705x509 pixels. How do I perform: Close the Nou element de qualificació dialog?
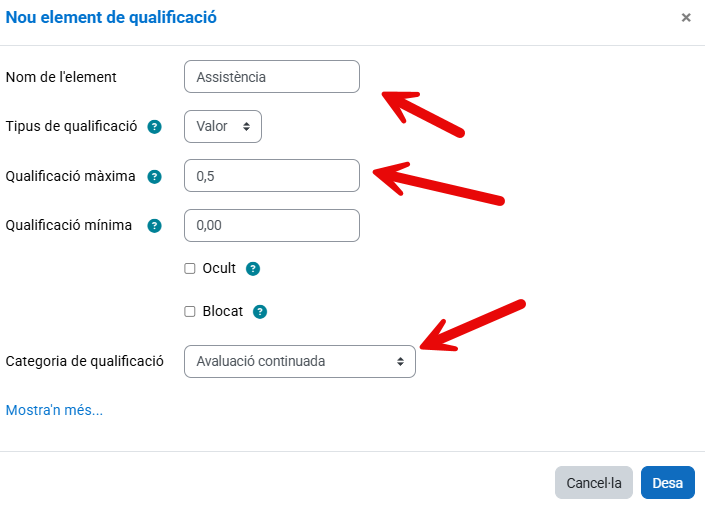[686, 18]
